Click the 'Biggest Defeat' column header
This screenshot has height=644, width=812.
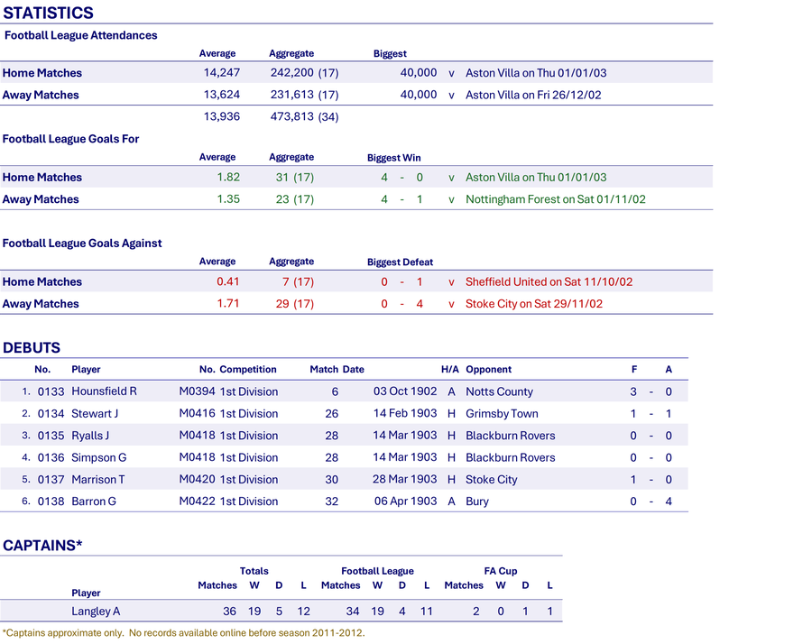(x=401, y=262)
